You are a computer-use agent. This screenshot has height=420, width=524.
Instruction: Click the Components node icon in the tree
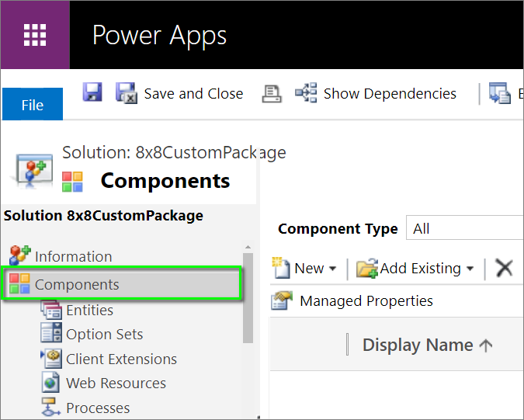pyautogui.click(x=19, y=283)
